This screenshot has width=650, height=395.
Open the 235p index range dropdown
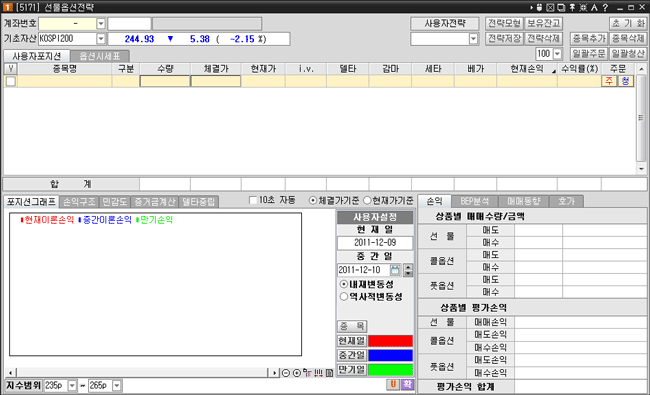tap(72, 386)
